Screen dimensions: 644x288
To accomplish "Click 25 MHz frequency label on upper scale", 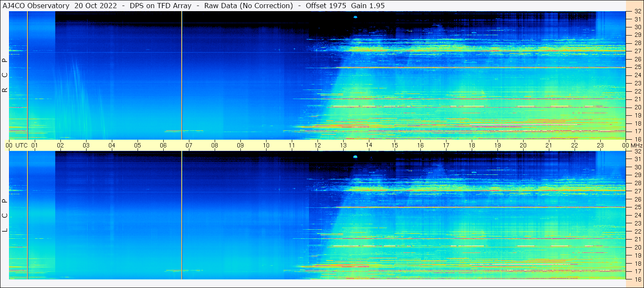I will click(x=637, y=67).
